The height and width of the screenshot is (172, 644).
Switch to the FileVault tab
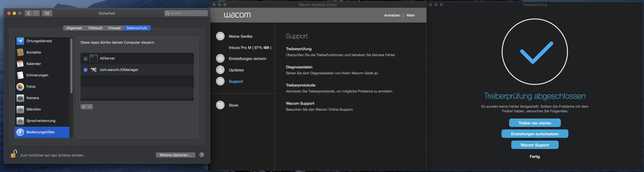point(95,28)
